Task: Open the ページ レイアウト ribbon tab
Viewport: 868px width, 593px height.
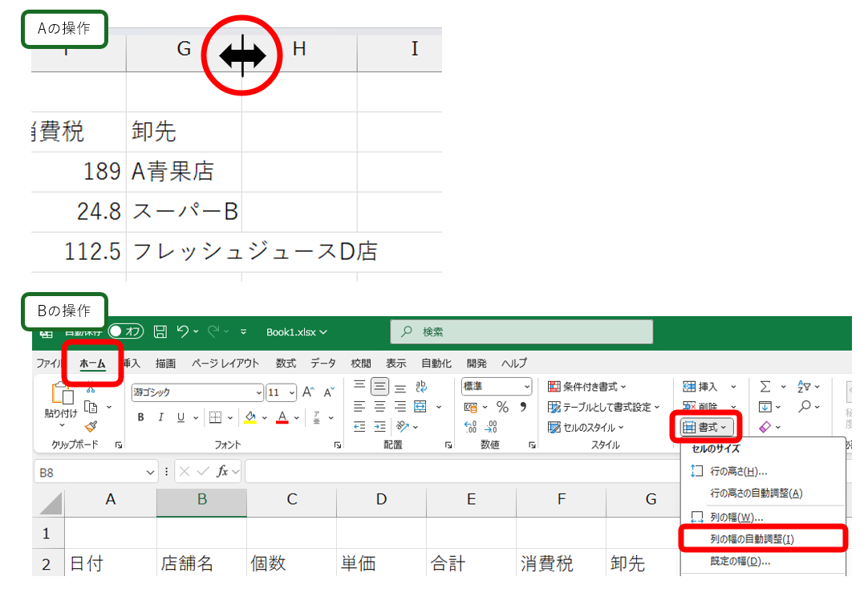Action: (x=225, y=364)
